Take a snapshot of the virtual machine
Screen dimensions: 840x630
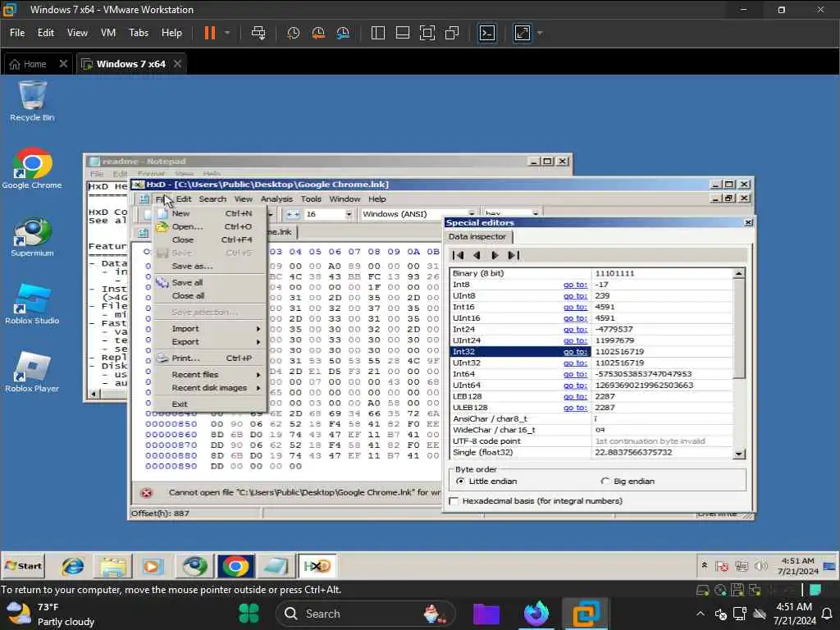(x=293, y=33)
